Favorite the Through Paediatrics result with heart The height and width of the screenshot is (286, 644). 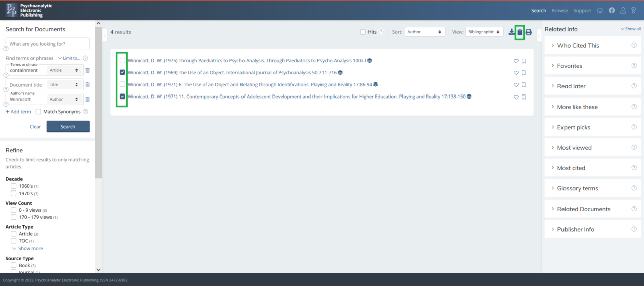click(x=516, y=61)
